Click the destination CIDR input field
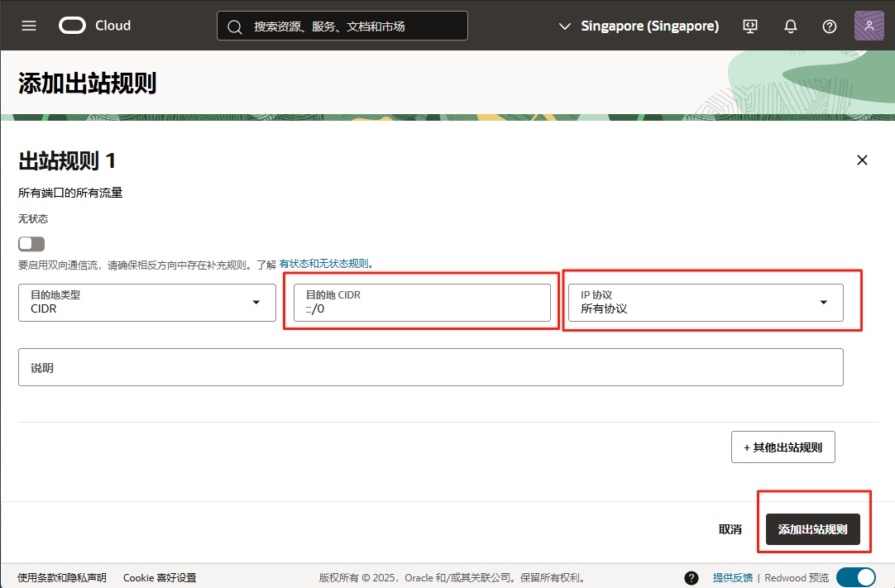Image resolution: width=895 pixels, height=588 pixels. (x=422, y=308)
